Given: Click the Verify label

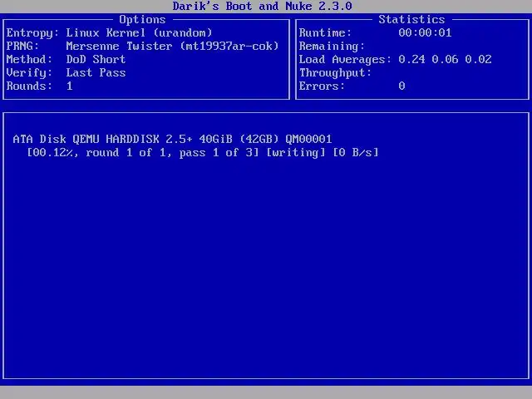Looking at the screenshot, I should (29, 72).
